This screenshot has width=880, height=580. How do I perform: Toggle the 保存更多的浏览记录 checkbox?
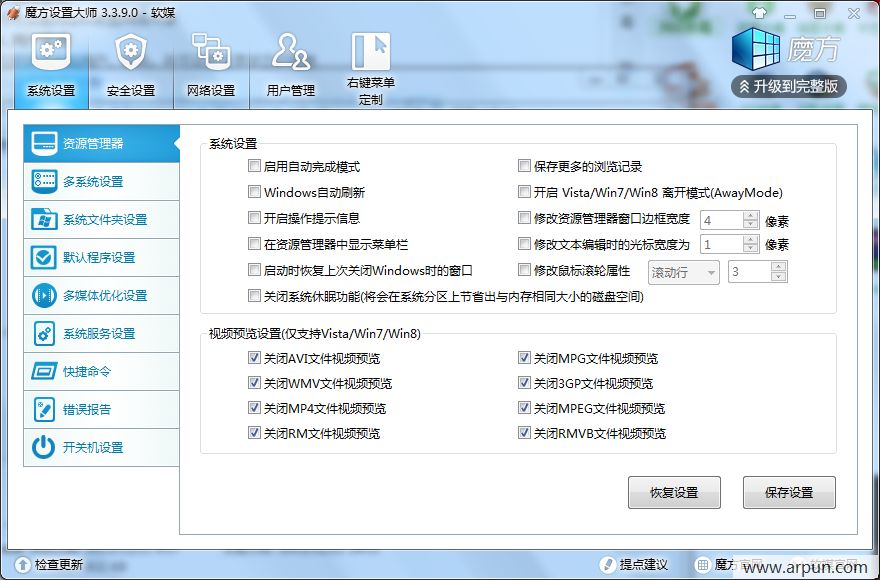point(525,166)
